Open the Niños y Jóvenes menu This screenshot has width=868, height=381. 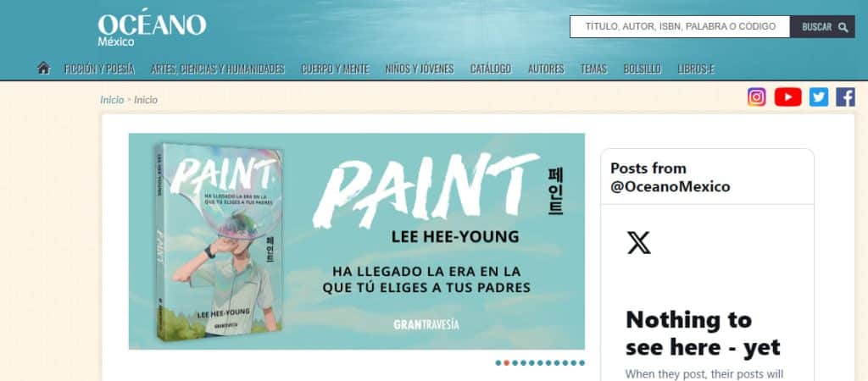[x=420, y=69]
